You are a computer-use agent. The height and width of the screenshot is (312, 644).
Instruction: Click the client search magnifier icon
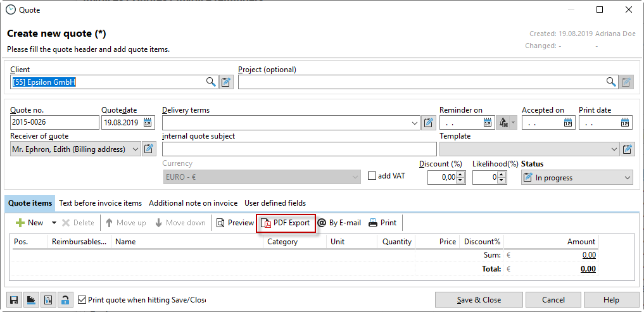pyautogui.click(x=211, y=82)
